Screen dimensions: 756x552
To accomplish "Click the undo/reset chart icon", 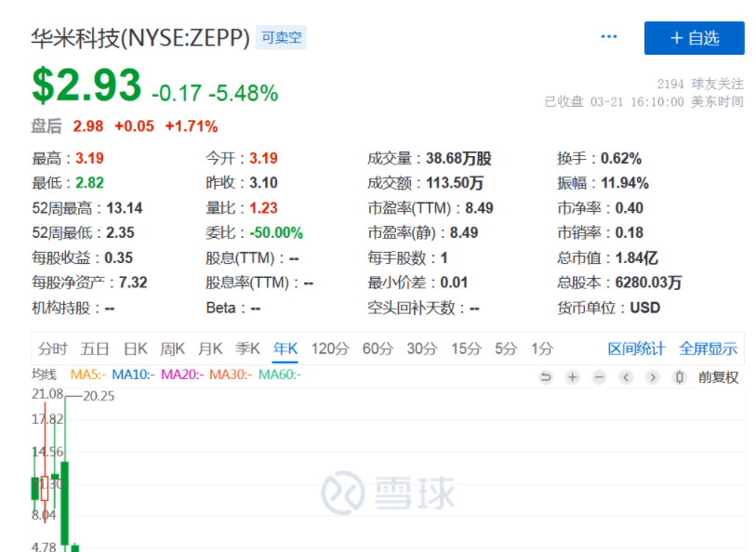I will coord(546,377).
